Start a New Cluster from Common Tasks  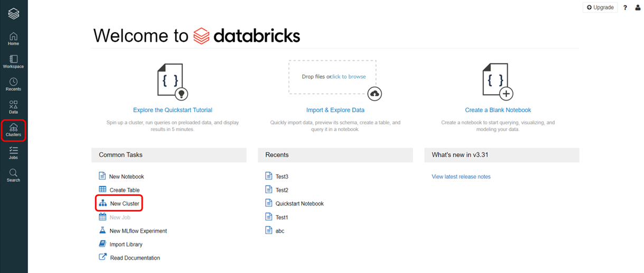[x=124, y=204]
